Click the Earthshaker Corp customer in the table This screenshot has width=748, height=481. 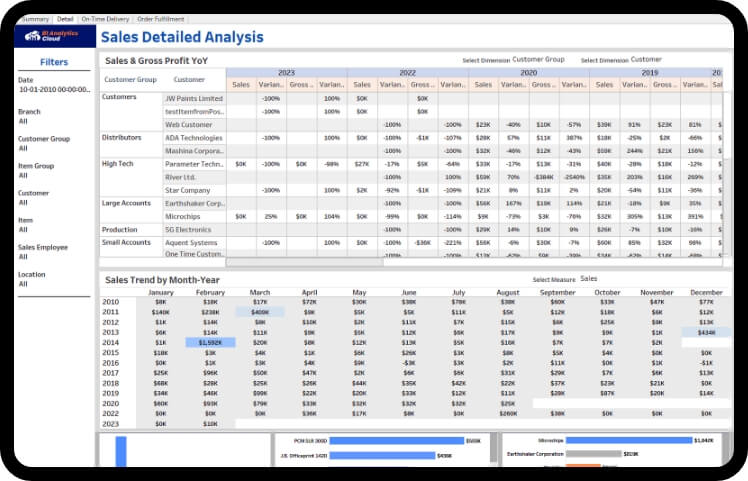(194, 203)
